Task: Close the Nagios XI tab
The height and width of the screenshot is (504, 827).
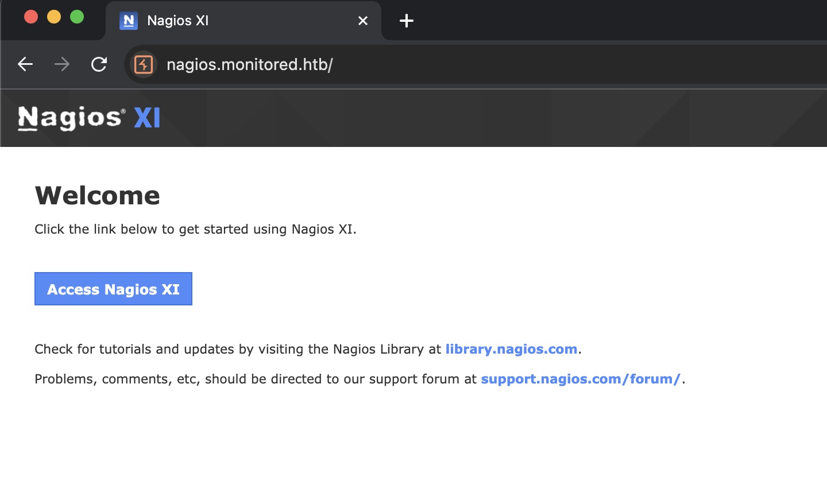Action: click(x=363, y=21)
